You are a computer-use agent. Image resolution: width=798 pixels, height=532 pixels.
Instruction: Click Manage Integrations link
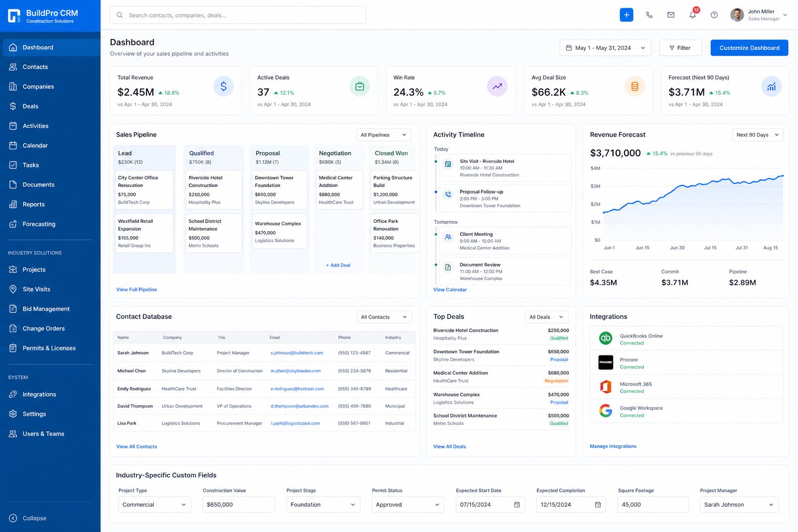pyautogui.click(x=613, y=446)
